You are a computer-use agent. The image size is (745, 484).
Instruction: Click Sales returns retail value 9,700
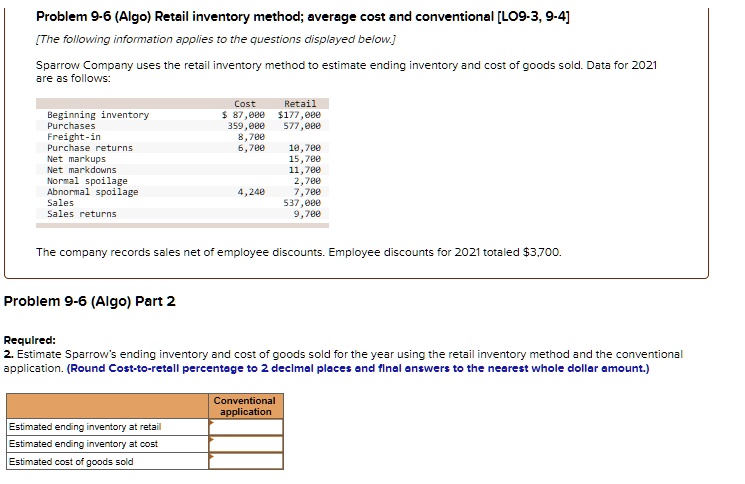pyautogui.click(x=307, y=214)
